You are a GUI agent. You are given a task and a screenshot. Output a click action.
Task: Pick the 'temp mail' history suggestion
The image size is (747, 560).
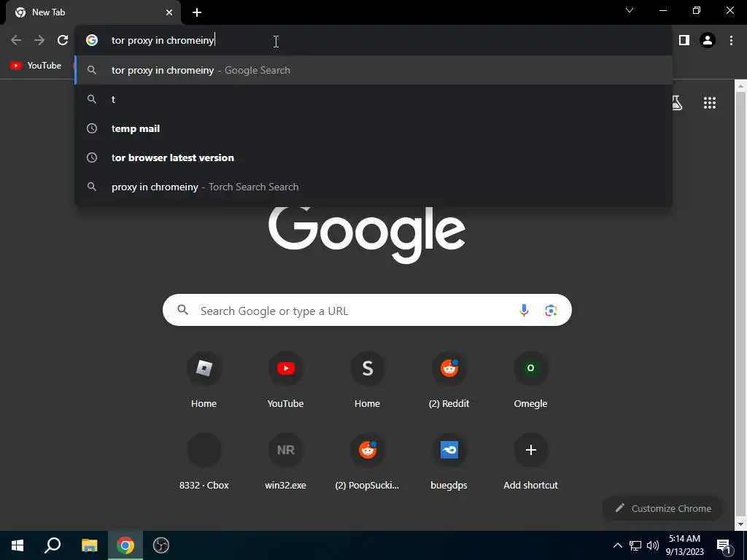(x=373, y=128)
